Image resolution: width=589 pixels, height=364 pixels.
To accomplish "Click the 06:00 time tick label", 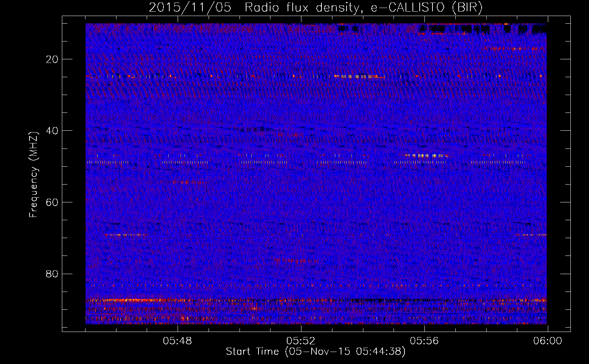I will pyautogui.click(x=548, y=341).
